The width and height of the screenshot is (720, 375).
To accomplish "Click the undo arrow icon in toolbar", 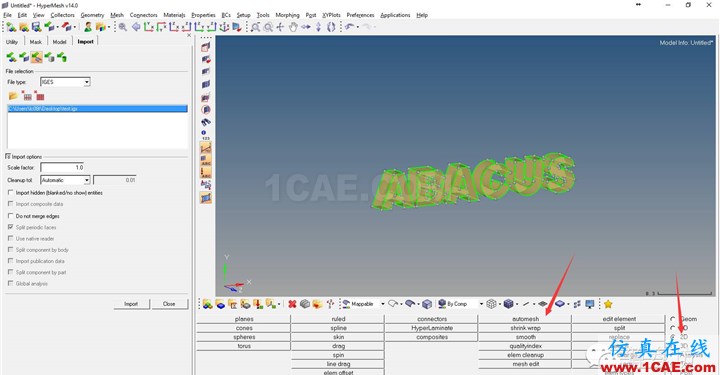I will click(x=350, y=27).
